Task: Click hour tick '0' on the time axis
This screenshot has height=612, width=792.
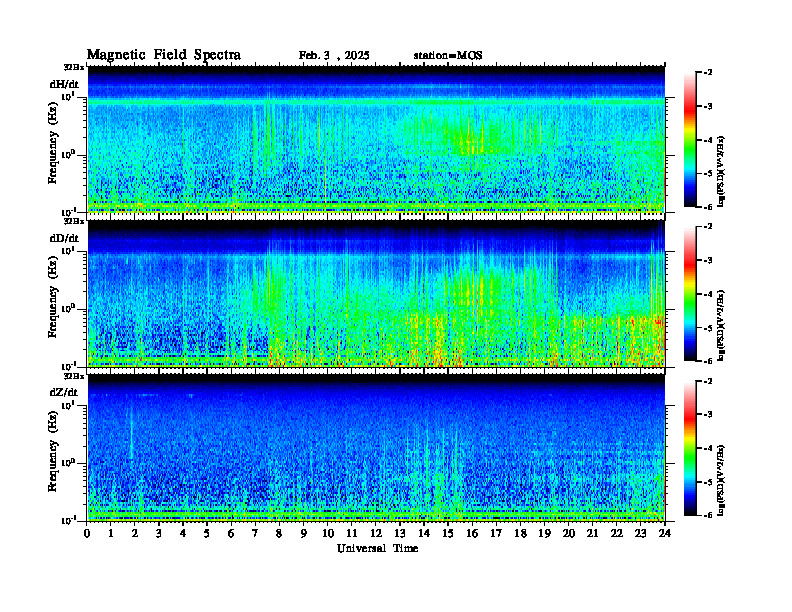Action: coord(87,534)
